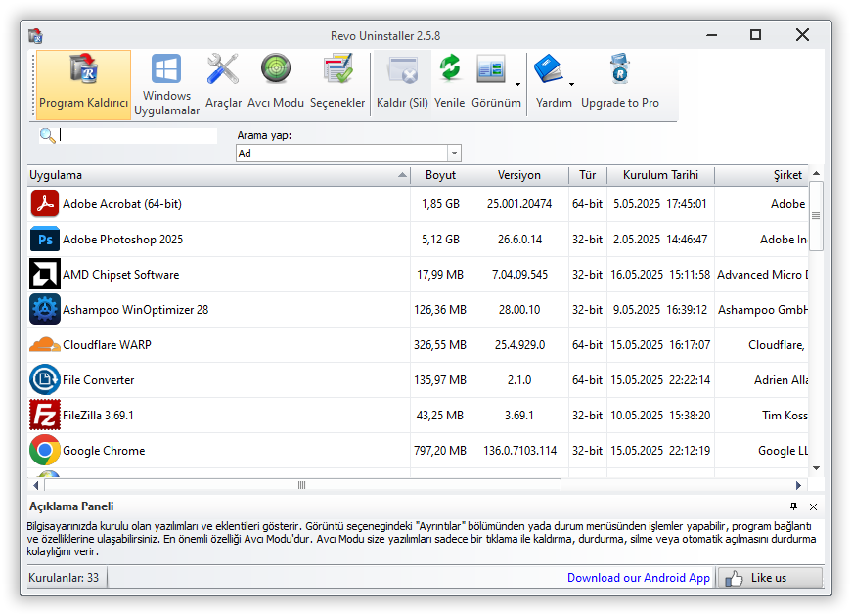Click the FileZilla 3.69.1 name
The image size is (852, 616).
click(98, 416)
